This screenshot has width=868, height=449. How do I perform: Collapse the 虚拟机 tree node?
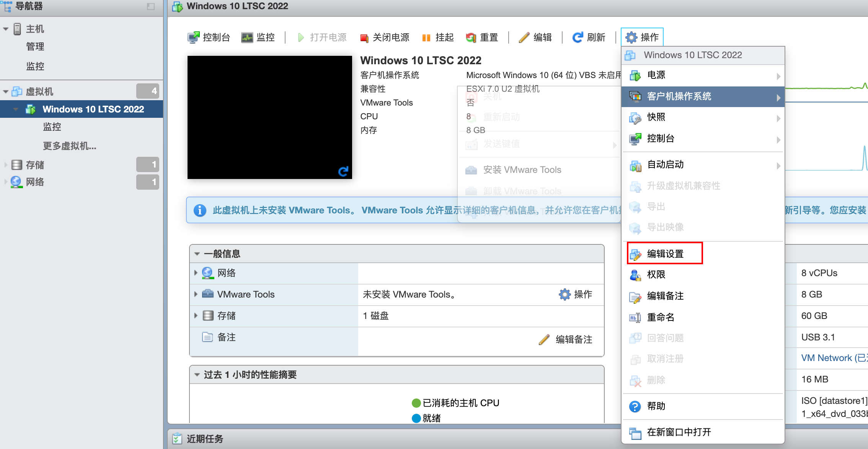point(6,92)
